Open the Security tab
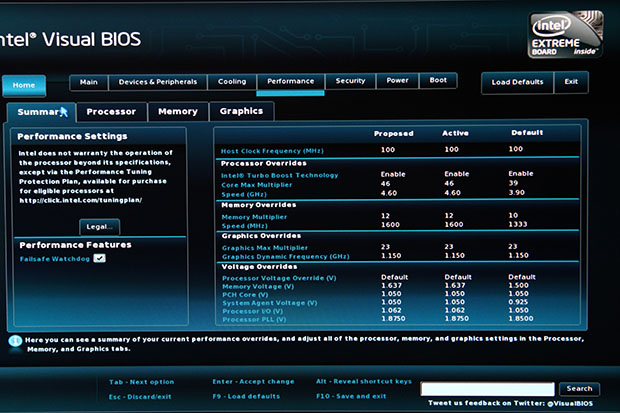This screenshot has width=620, height=413. point(350,81)
